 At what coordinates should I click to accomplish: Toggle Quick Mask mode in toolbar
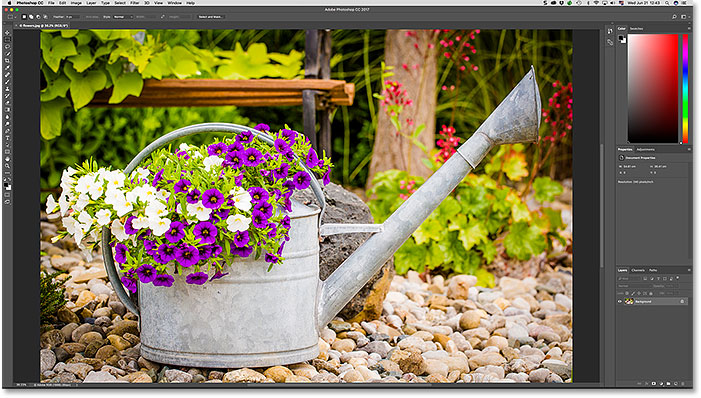[x=8, y=194]
